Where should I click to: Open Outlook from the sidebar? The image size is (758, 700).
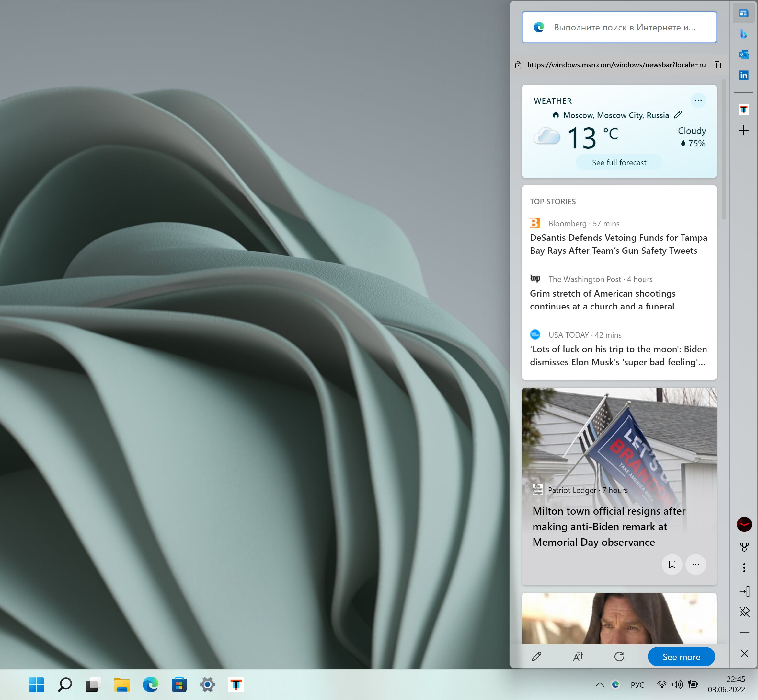pos(744,54)
